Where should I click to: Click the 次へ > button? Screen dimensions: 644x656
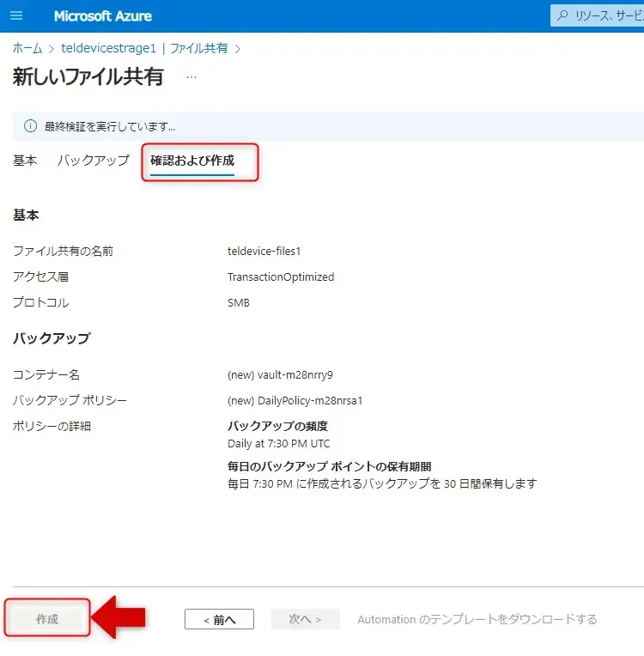point(305,619)
